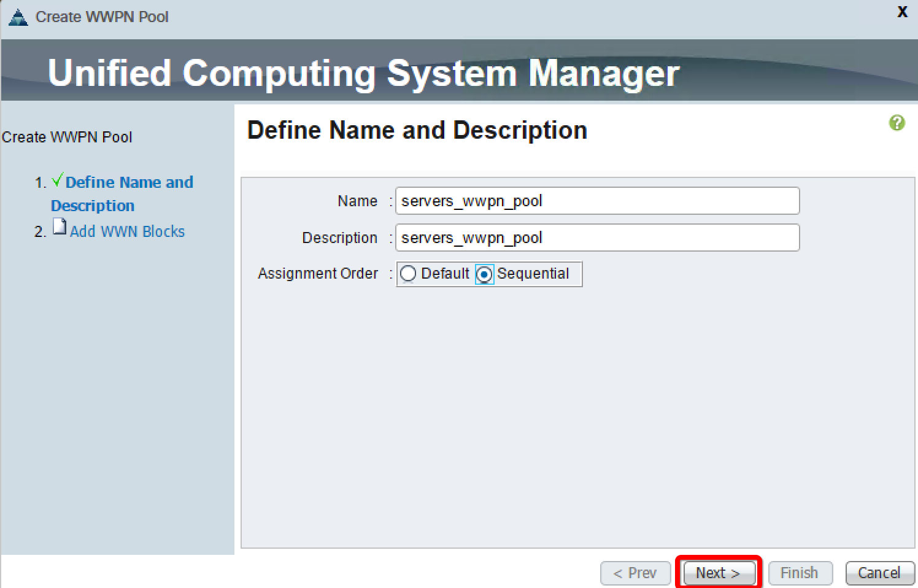Go to Add WWN Blocks step

tap(127, 231)
